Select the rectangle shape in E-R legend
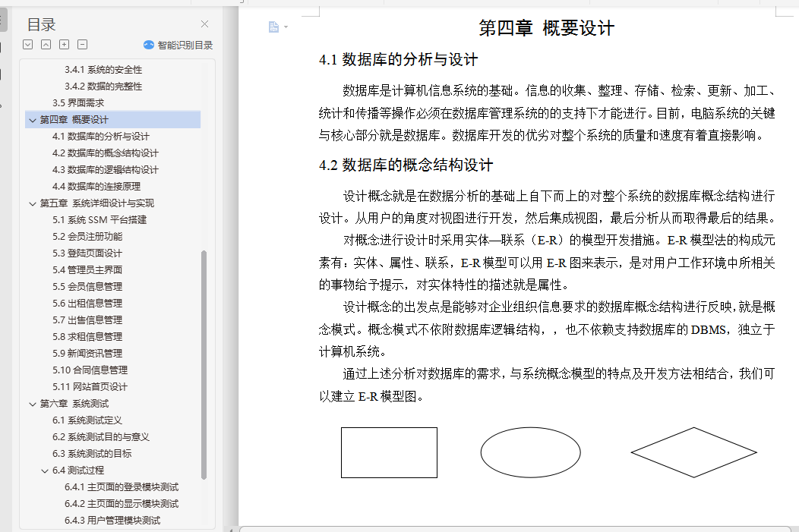The height and width of the screenshot is (532, 799). [390, 452]
